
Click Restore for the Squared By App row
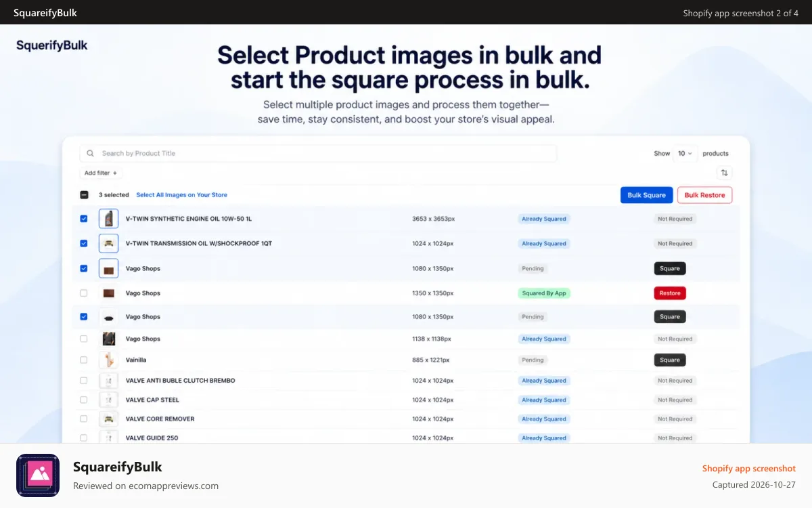[670, 293]
